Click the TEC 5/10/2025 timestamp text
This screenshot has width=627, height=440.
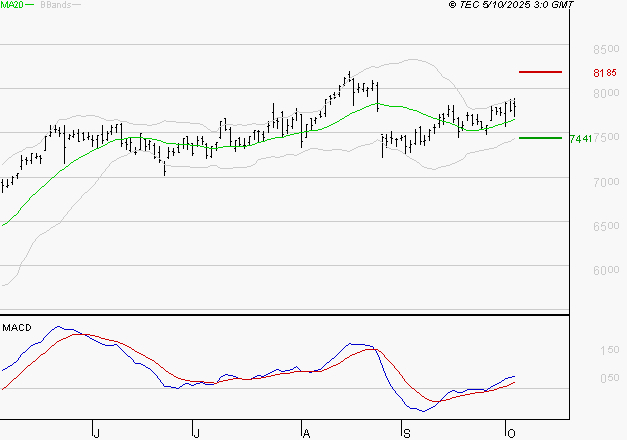(x=511, y=4)
